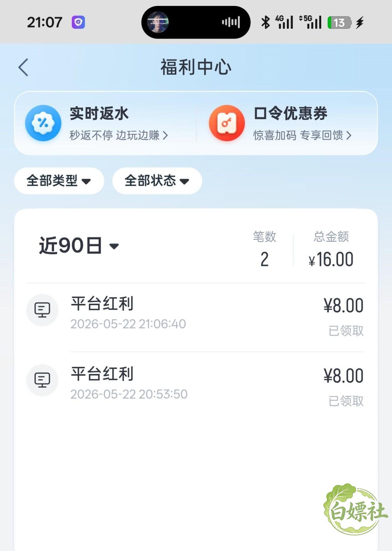
Task: Tap the second 平台红利 record icon
Action: (42, 380)
